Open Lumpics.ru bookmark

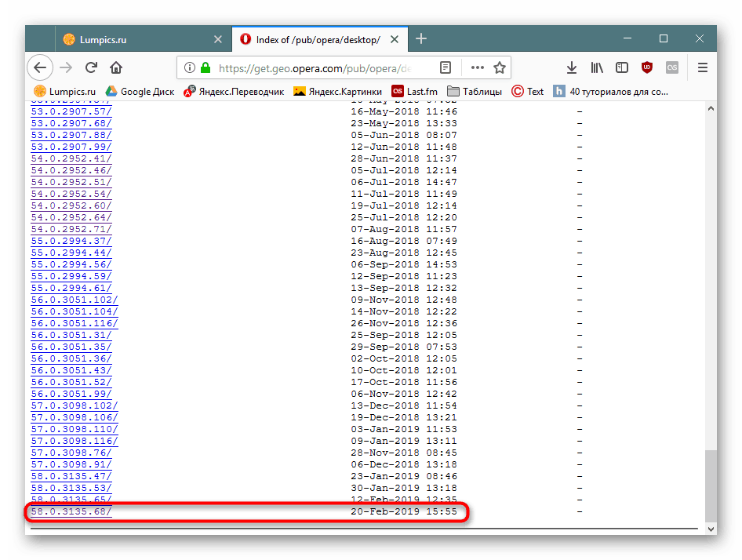(x=65, y=91)
